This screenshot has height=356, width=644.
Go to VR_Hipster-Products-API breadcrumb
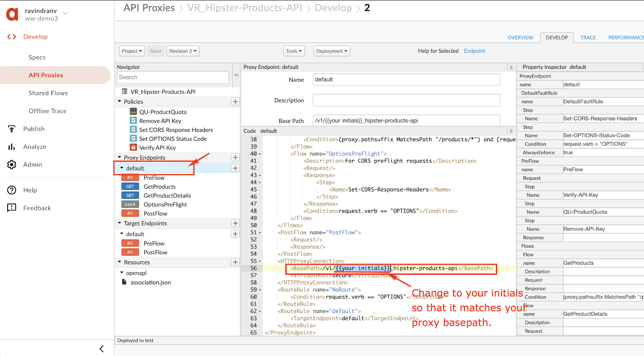[x=245, y=8]
